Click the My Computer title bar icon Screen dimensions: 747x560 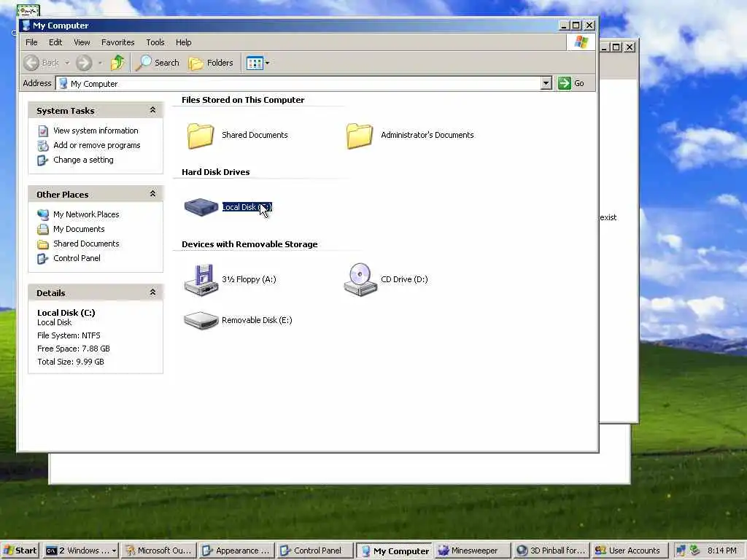point(26,26)
